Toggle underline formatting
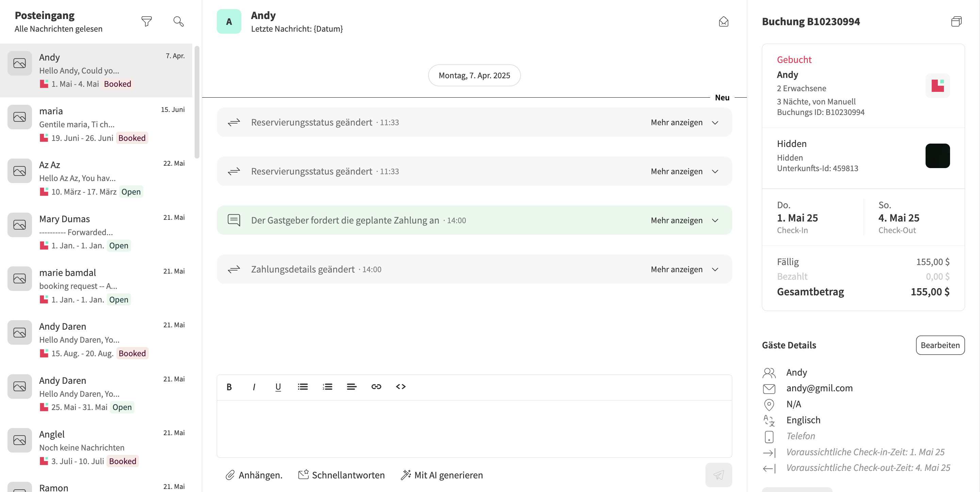 (278, 387)
